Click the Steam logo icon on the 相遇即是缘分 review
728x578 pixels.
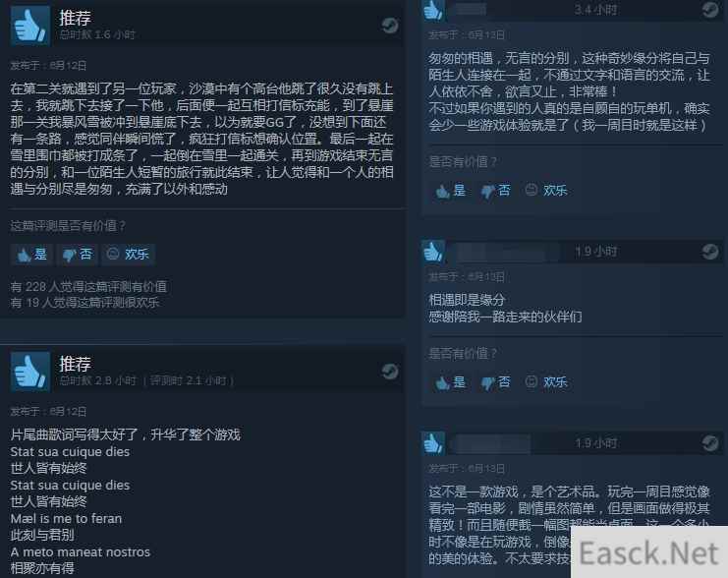point(710,252)
